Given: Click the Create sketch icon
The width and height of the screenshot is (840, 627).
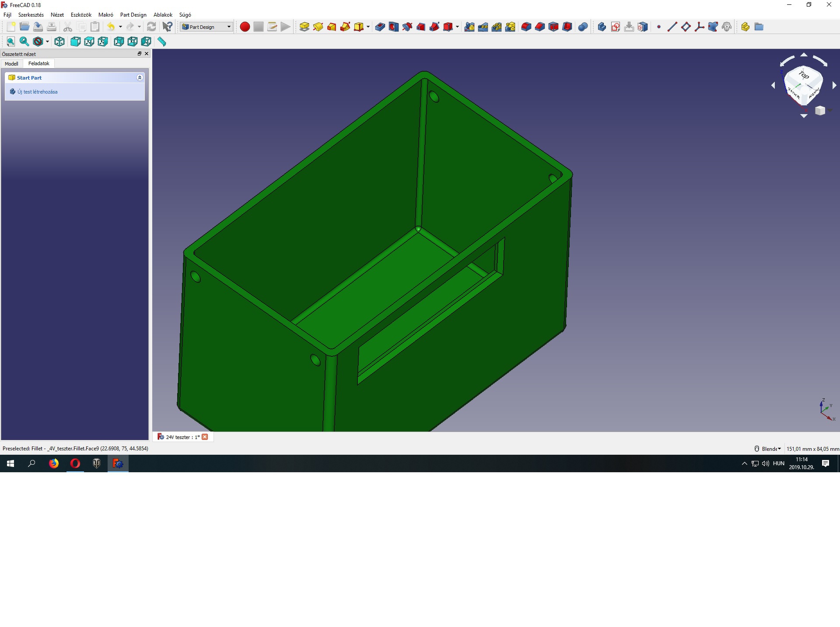Looking at the screenshot, I should point(615,27).
